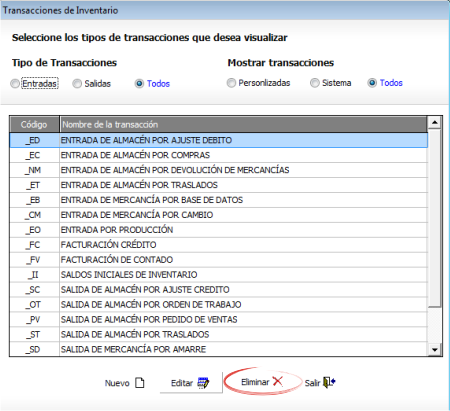Click the Editar button label
This screenshot has height=411, width=450.
click(182, 383)
